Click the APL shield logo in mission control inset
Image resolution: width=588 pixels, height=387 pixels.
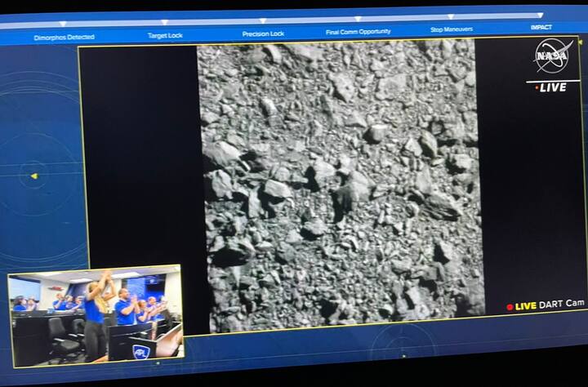coord(141,352)
